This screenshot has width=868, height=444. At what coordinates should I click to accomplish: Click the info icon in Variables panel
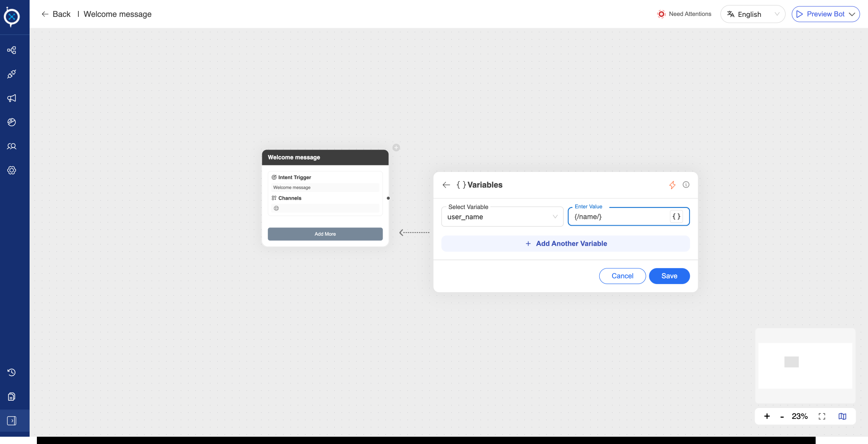point(686,185)
